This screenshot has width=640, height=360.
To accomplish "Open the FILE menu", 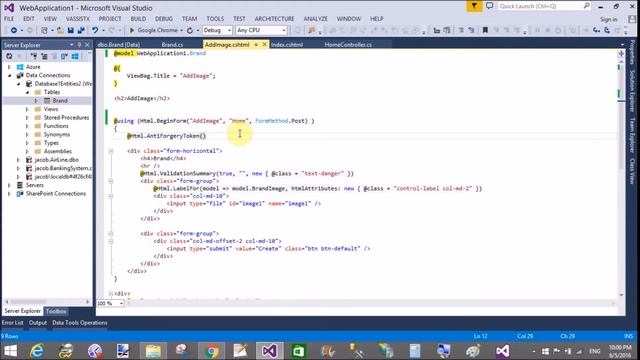I will click(9, 19).
